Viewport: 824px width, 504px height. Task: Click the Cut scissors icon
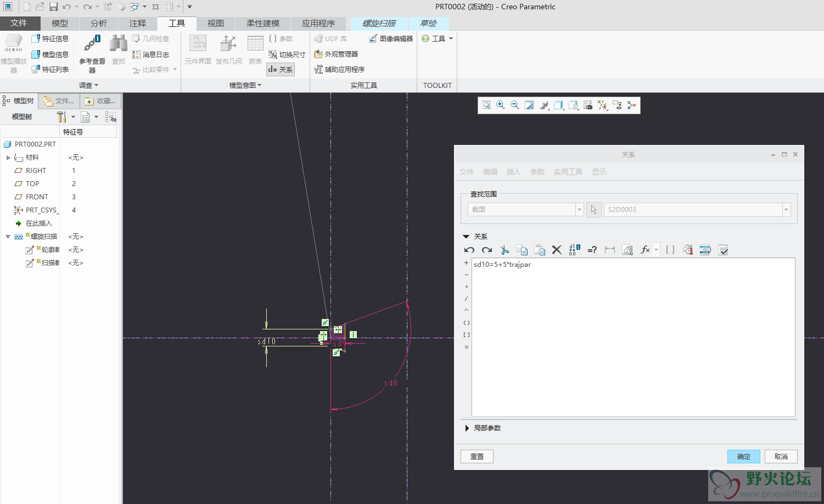(x=505, y=250)
